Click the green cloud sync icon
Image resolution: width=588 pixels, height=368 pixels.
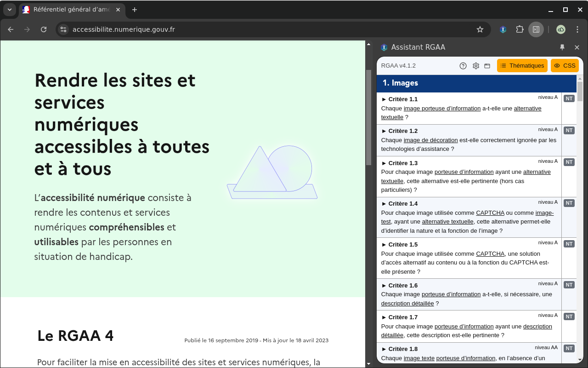click(x=560, y=29)
